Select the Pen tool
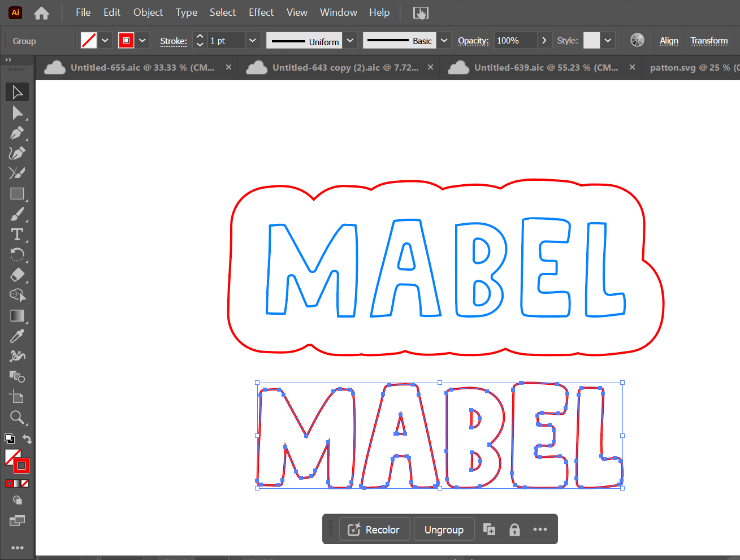This screenshot has width=740, height=560. (x=17, y=133)
